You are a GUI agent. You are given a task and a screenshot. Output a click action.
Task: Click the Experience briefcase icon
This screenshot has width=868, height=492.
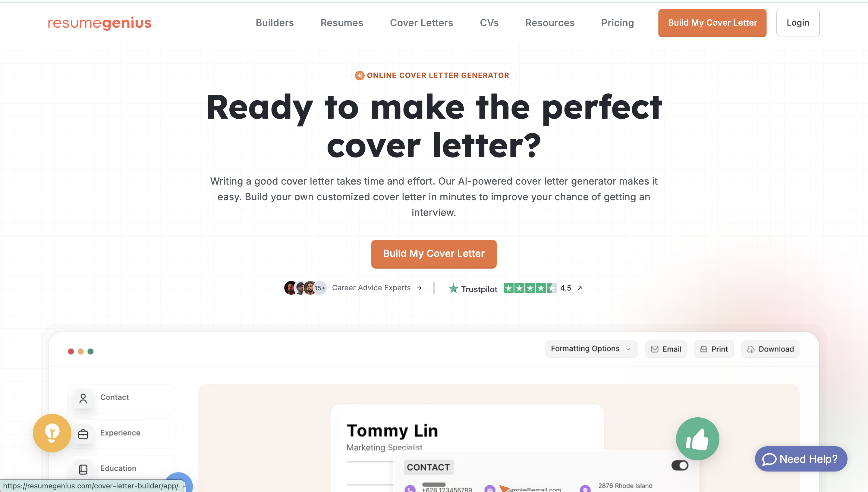tap(83, 434)
